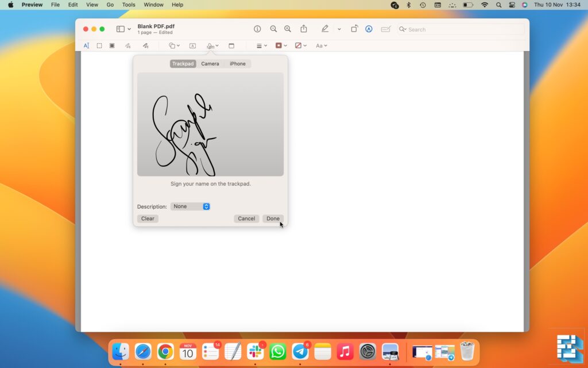Open the Text style Aa dropdown
Screen dimensions: 588x368
tap(321, 46)
